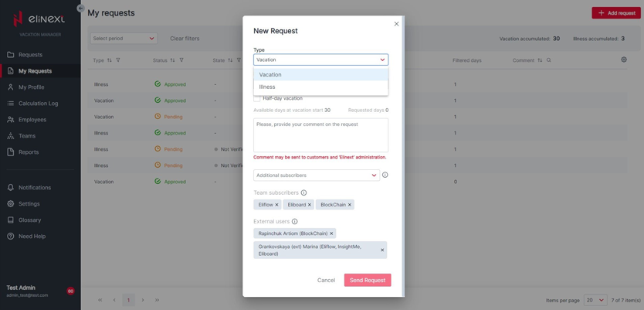Close the New Request dialog
Screen dimensions: 644x310
point(396,24)
